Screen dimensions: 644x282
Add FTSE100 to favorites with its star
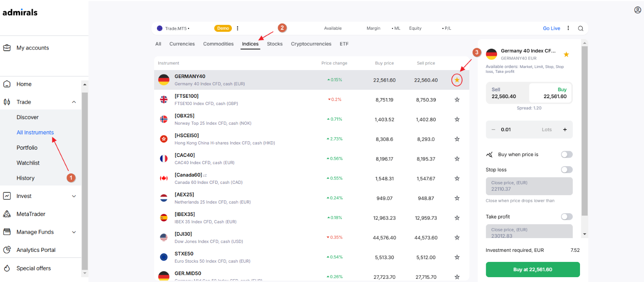pos(457,100)
